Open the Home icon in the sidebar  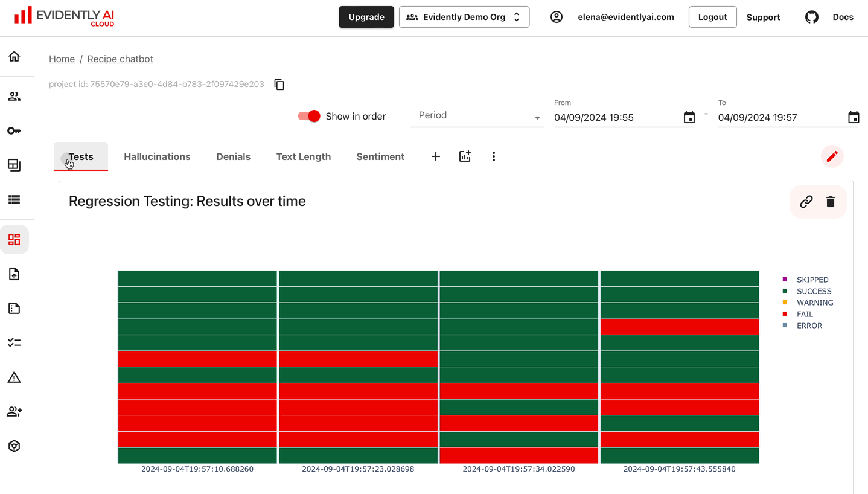pyautogui.click(x=14, y=56)
